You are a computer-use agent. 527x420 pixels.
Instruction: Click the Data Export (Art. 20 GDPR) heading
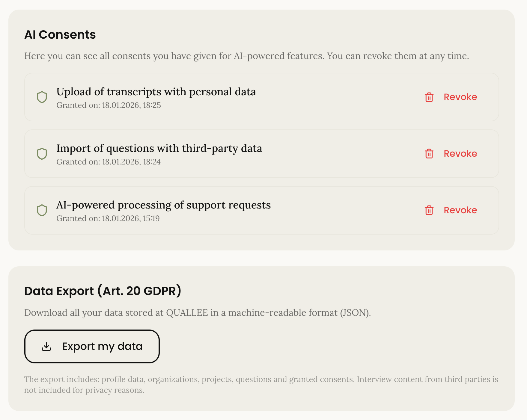point(103,291)
